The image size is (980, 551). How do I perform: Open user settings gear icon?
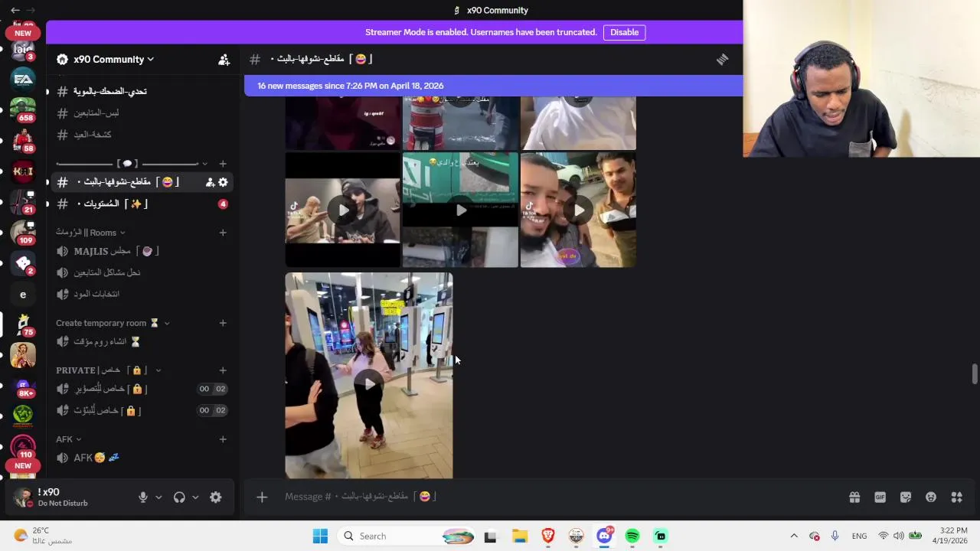216,497
